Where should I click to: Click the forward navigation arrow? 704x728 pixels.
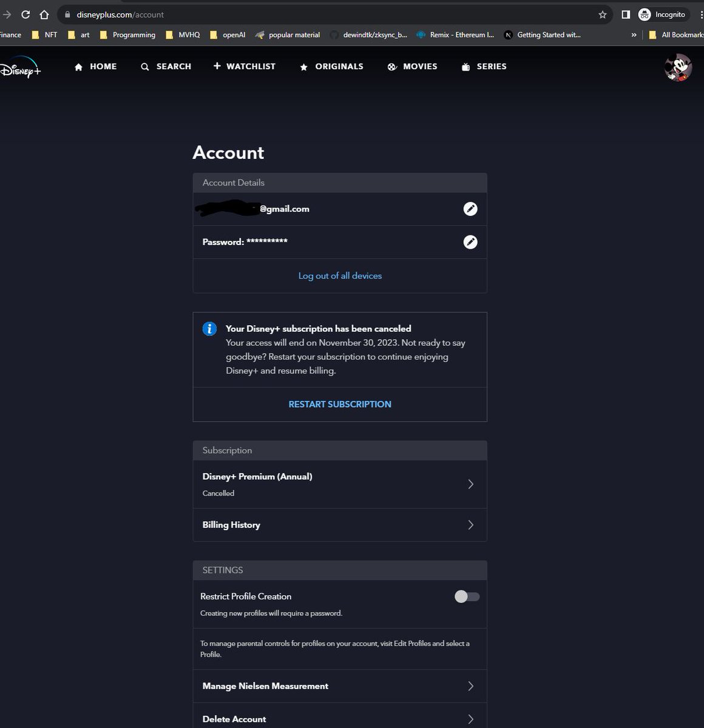tap(7, 15)
